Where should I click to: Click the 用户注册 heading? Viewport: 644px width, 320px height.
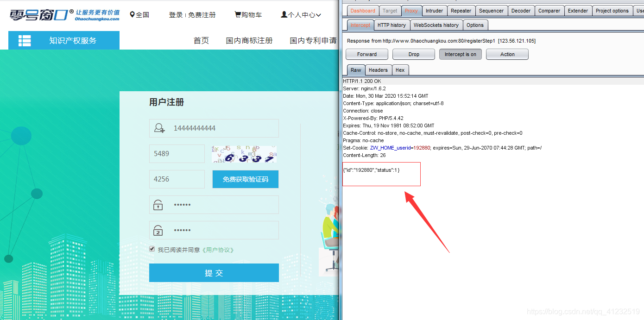click(x=166, y=102)
